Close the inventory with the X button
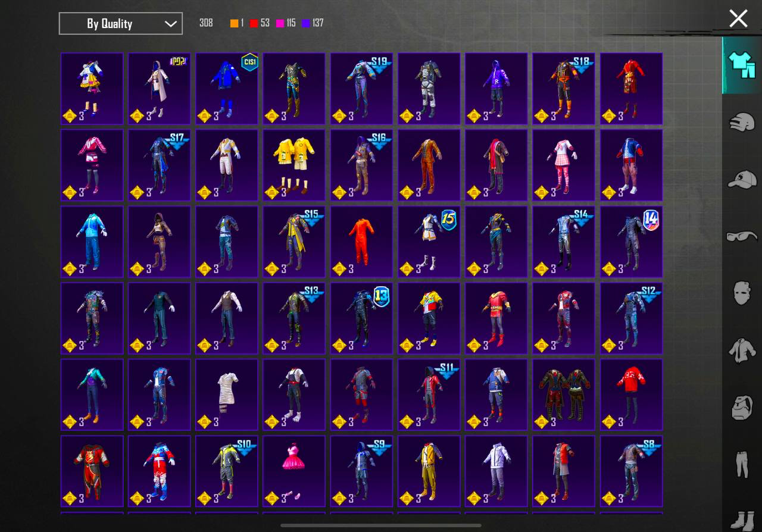Image resolution: width=762 pixels, height=532 pixels. pyautogui.click(x=738, y=18)
